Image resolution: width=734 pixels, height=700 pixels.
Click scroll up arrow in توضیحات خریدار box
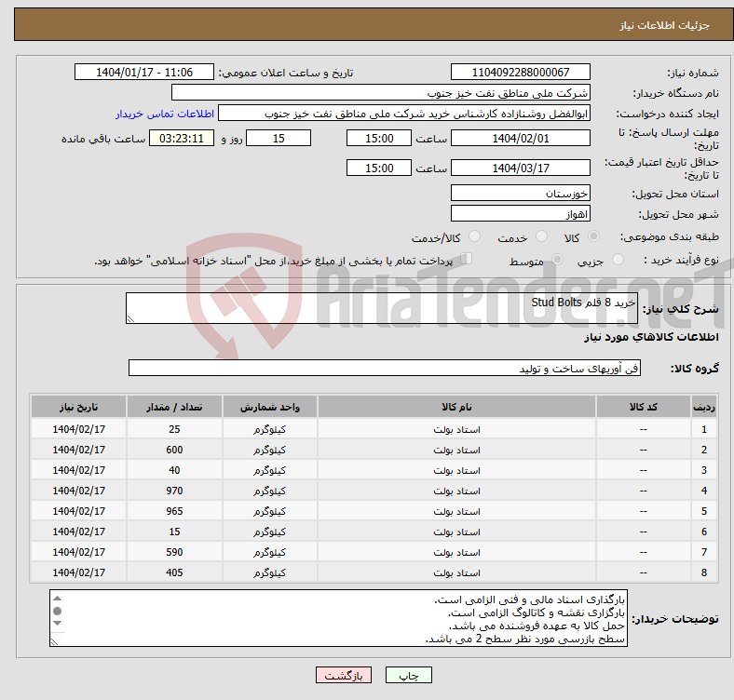click(x=58, y=599)
